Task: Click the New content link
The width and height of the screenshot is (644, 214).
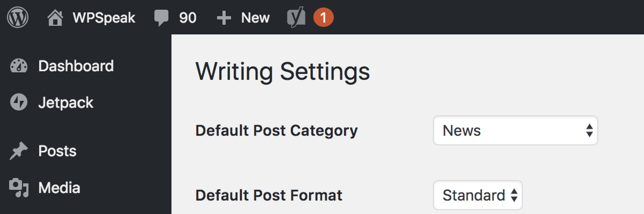Action: point(255,18)
